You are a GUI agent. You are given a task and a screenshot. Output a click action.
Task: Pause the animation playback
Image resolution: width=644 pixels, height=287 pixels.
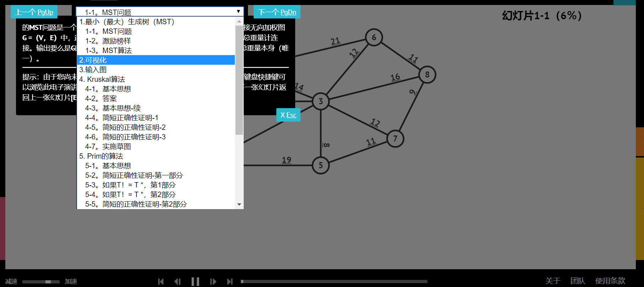click(x=195, y=282)
